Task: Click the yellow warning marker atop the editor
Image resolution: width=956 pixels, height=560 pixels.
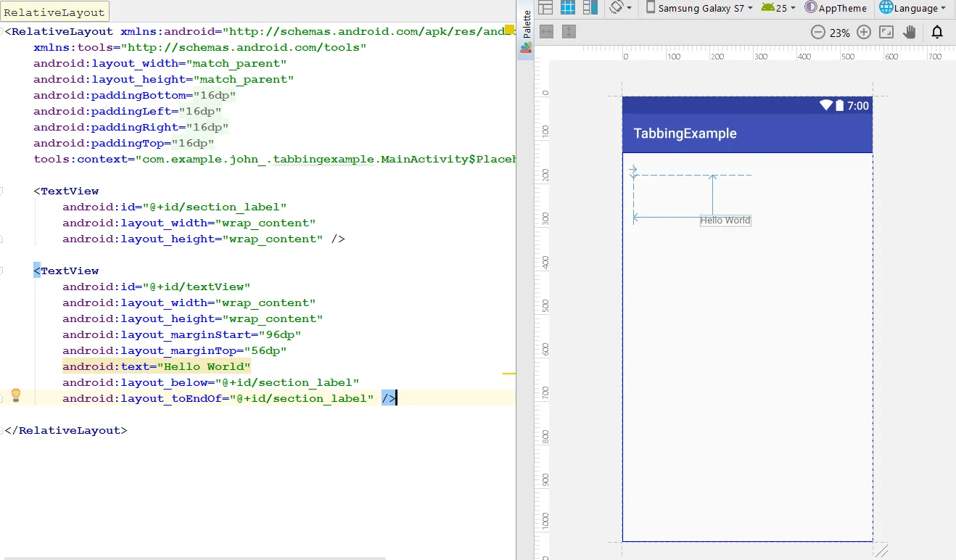Action: pos(509,30)
